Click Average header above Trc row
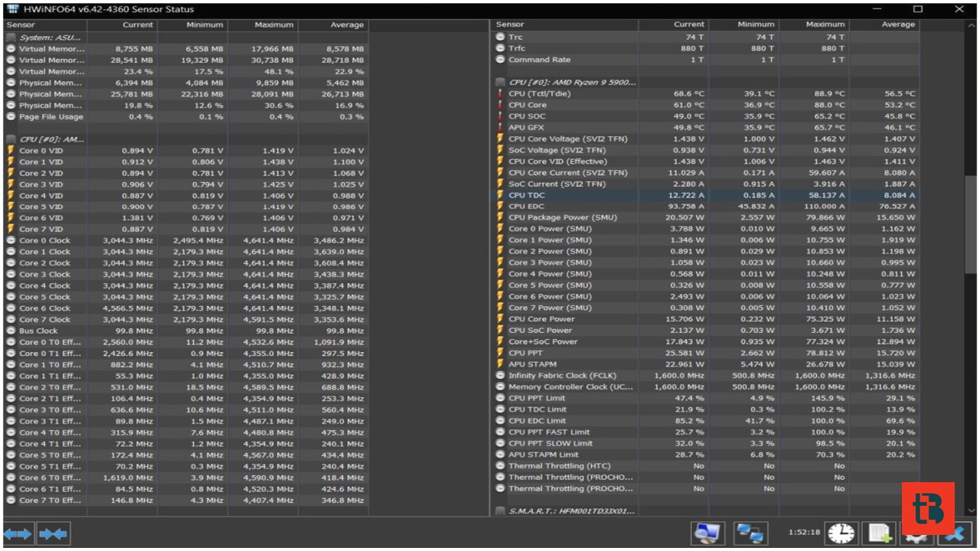 click(885, 24)
